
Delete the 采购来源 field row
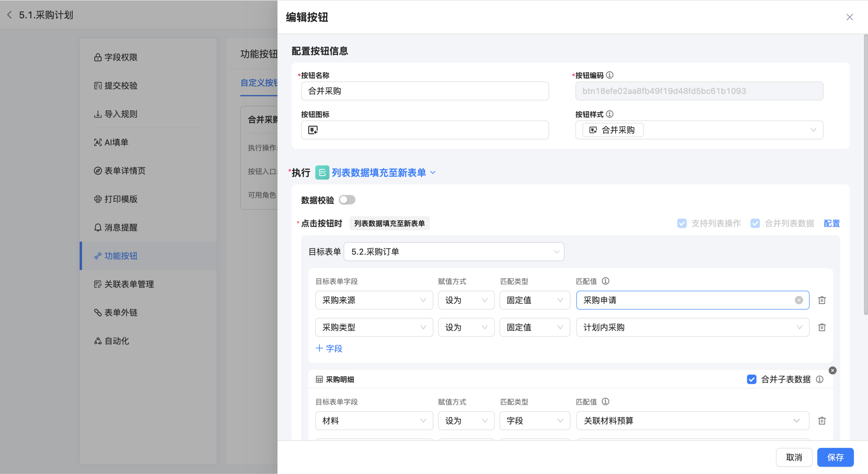822,300
